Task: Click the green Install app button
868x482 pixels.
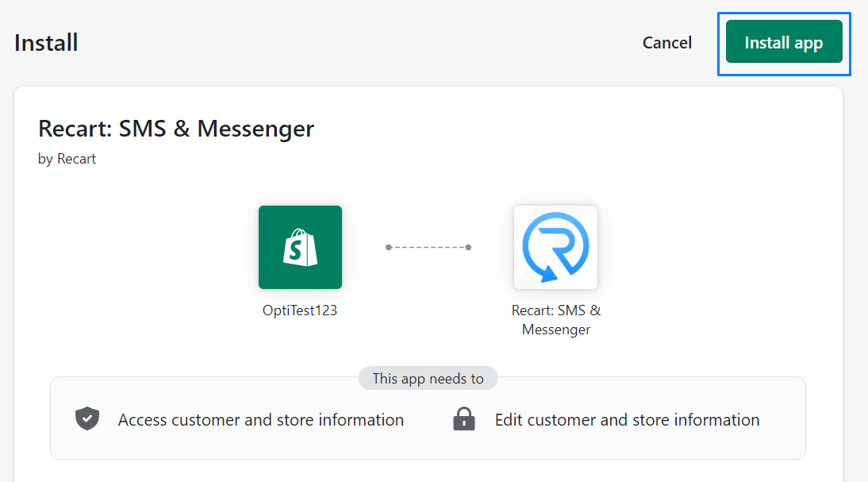Action: tap(784, 41)
